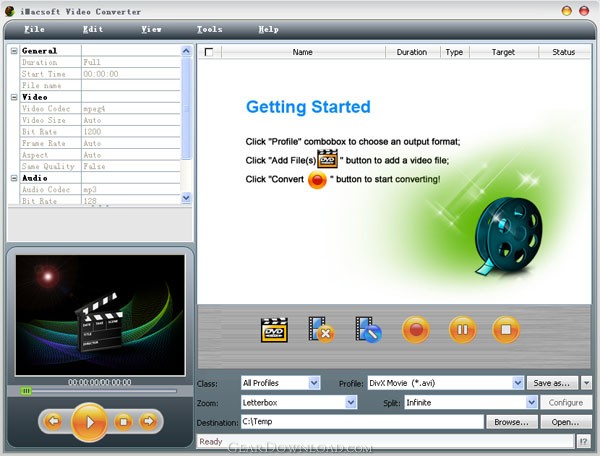Viewport: 600px width, 456px height.
Task: Select the Same Quality False row
Action: (x=100, y=166)
